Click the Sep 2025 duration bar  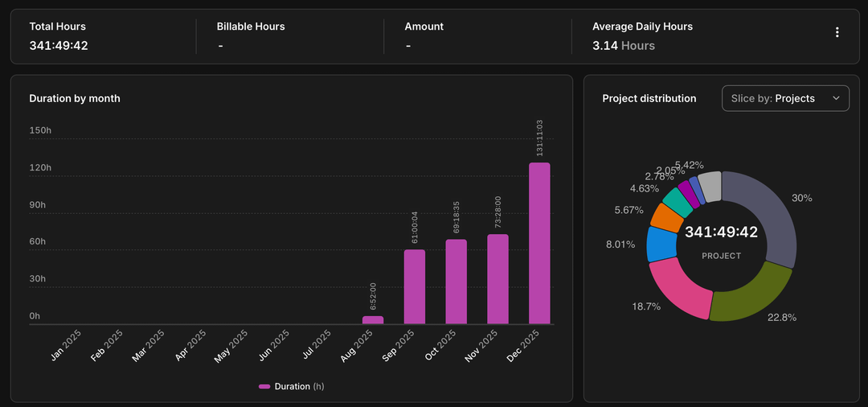point(415,286)
